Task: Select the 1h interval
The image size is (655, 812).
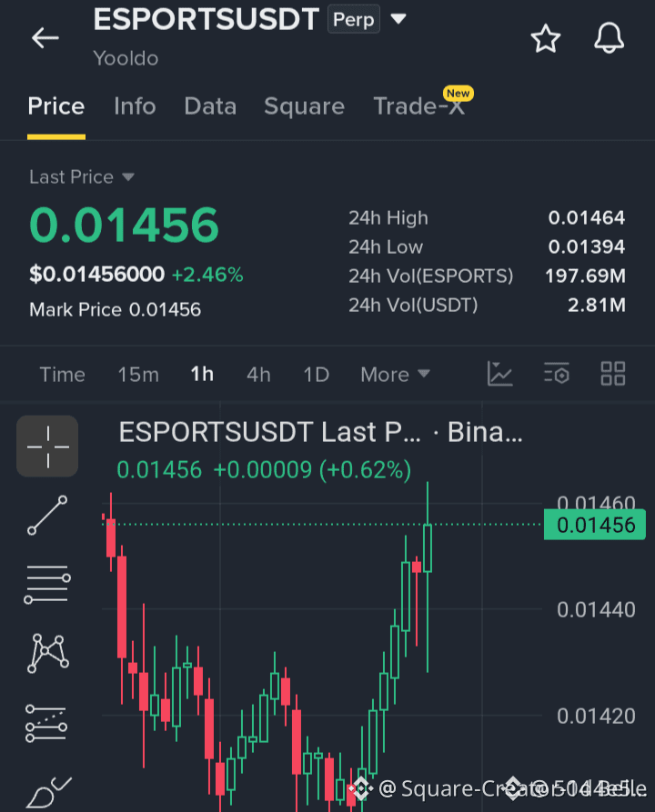Action: point(202,374)
